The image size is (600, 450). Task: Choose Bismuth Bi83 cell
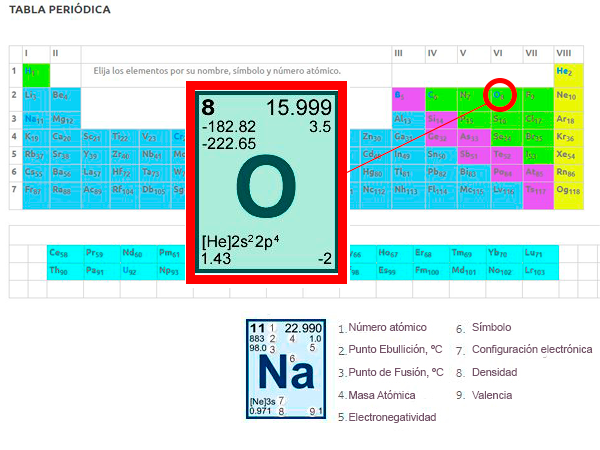pos(474,173)
